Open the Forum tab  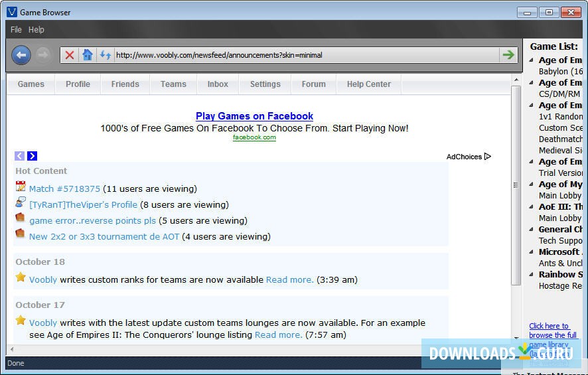[x=314, y=84]
